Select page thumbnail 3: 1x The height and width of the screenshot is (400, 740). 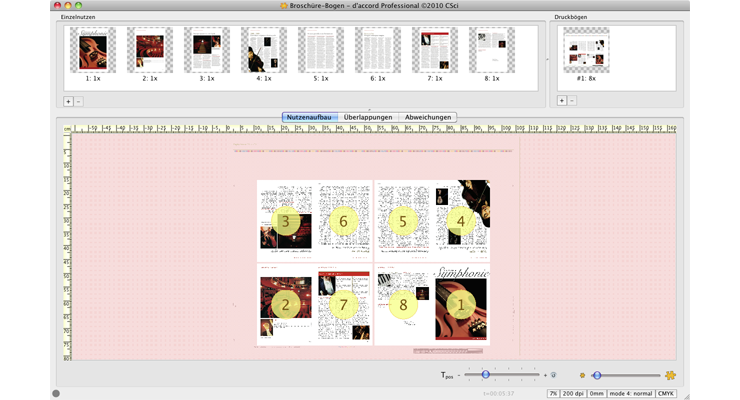(x=207, y=50)
